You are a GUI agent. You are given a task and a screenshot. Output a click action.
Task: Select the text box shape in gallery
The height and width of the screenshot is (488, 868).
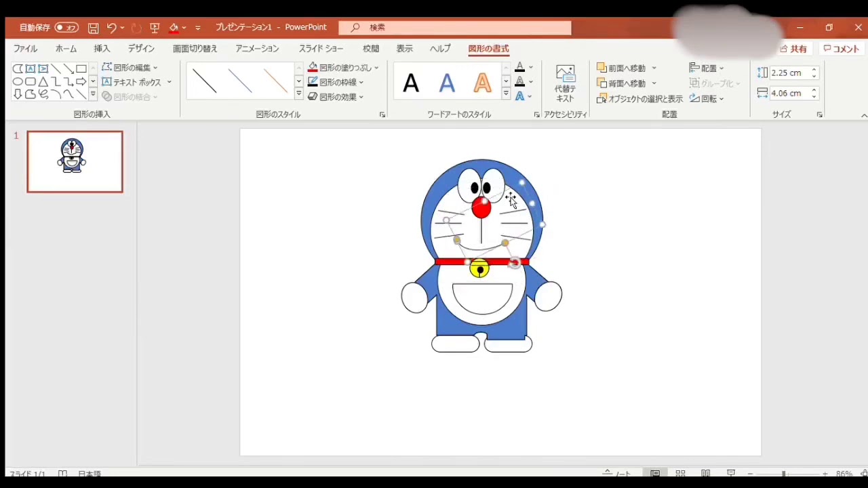[x=31, y=69]
